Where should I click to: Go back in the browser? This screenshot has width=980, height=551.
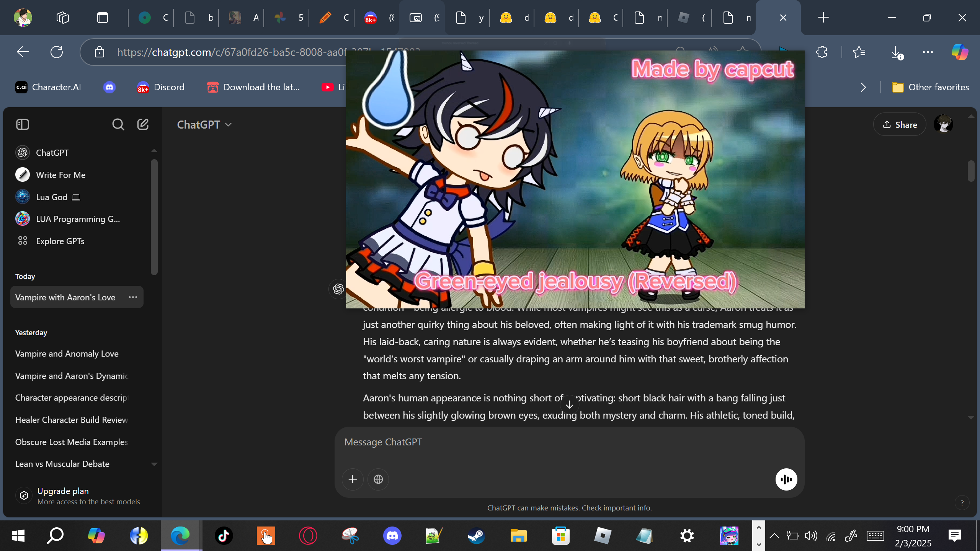click(23, 52)
